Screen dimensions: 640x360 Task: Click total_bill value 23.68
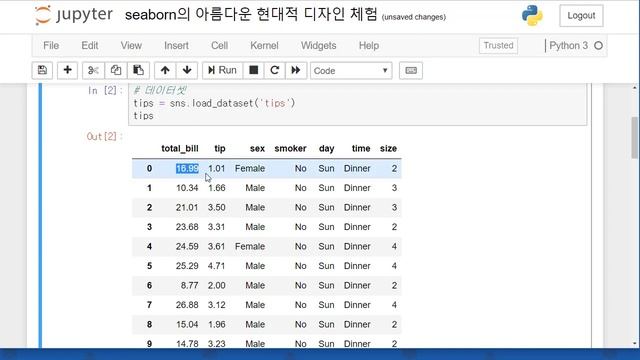(x=187, y=227)
